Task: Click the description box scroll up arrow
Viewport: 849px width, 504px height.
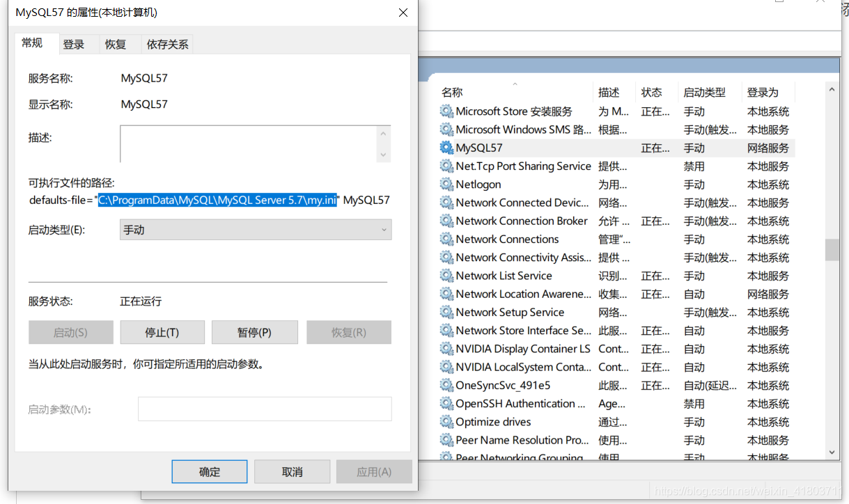Action: (384, 133)
